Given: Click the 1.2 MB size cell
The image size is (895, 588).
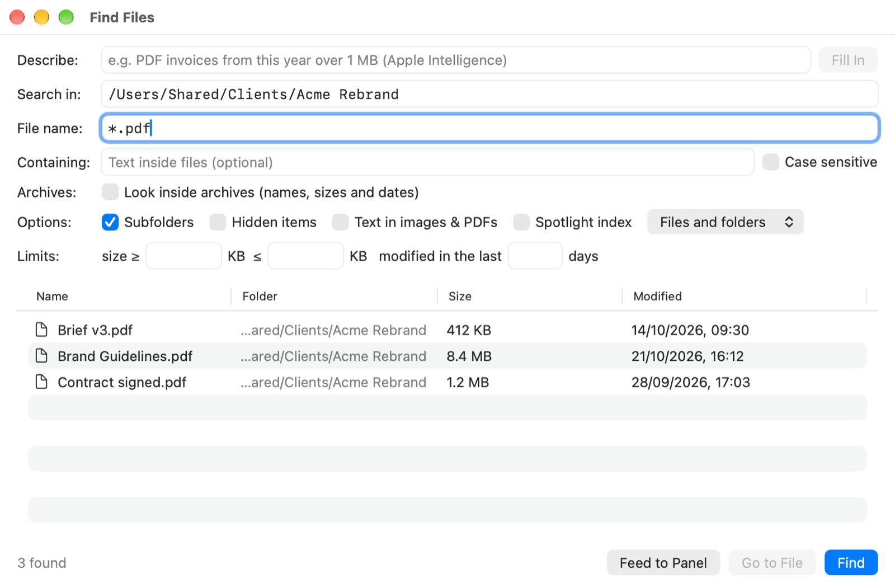Looking at the screenshot, I should point(468,382).
